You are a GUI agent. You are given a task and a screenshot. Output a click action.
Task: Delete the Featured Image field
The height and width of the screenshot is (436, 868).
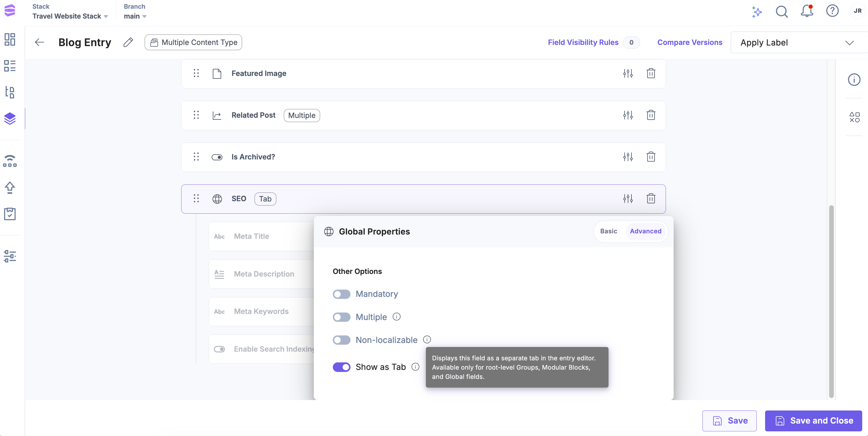tap(651, 73)
